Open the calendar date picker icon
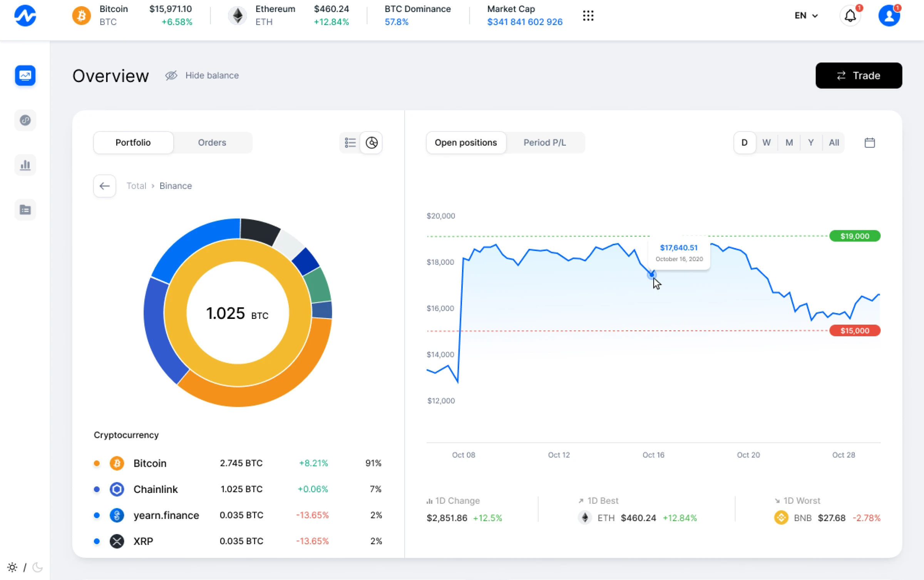 [x=869, y=142]
